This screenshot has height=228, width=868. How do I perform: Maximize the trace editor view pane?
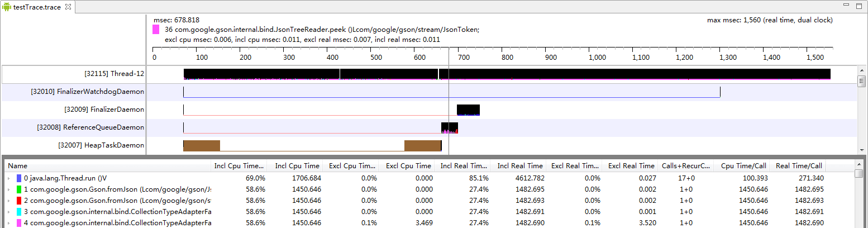(x=860, y=5)
